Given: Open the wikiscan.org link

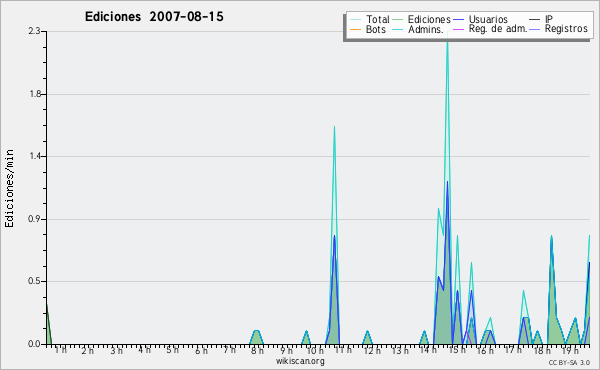Looking at the screenshot, I should [300, 361].
